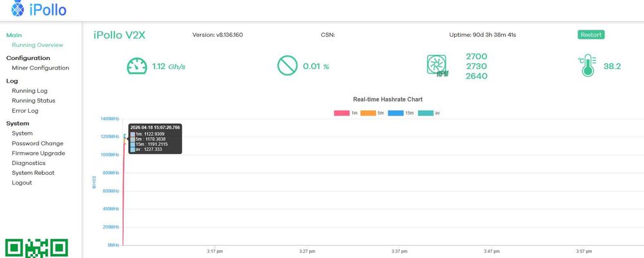
Task: Open Running Overview page
Action: point(37,45)
